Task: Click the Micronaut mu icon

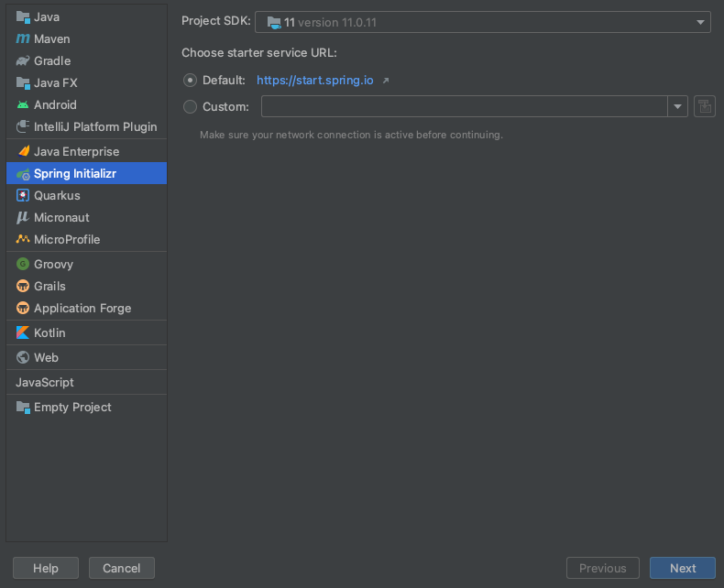Action: [x=23, y=218]
